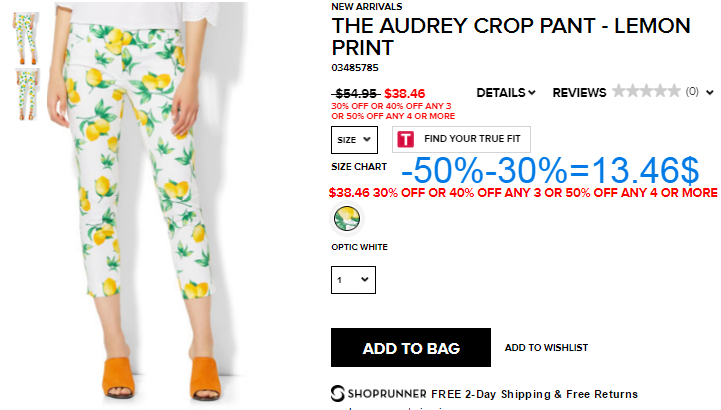Click the ShopRunner logo icon
This screenshot has height=410, width=721.
(338, 394)
